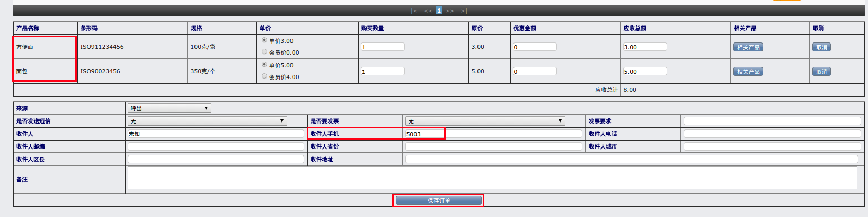
Task: Click the 保存订单 button
Action: 439,201
